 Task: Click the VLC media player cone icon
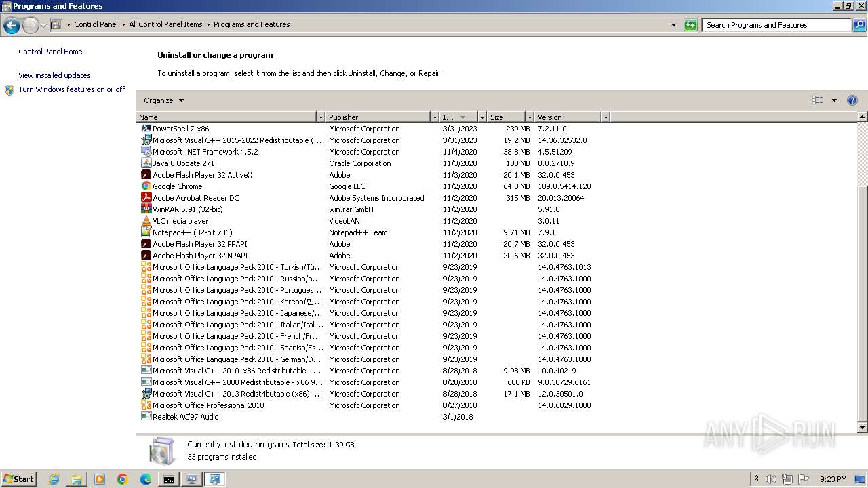(146, 221)
